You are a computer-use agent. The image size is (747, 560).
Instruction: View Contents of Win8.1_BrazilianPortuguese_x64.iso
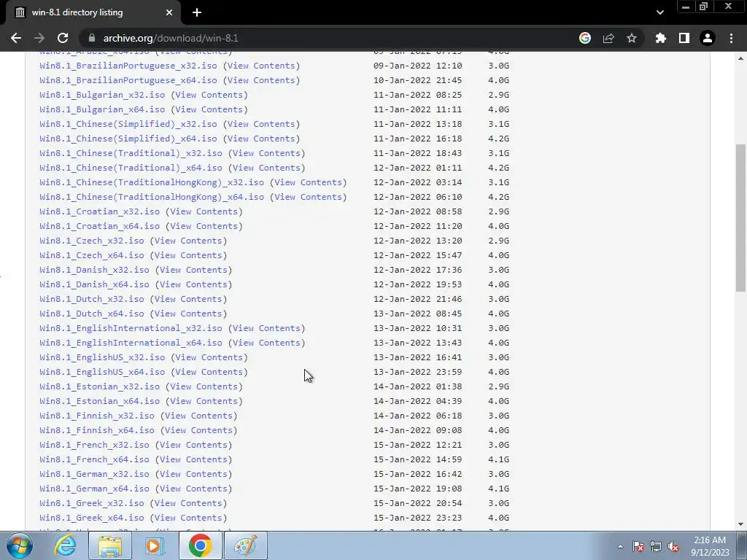[x=261, y=80]
